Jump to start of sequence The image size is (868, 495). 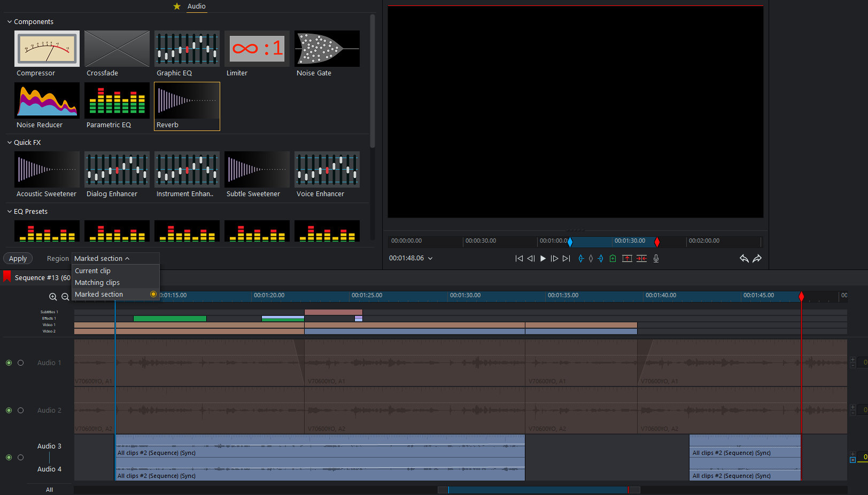[x=519, y=259]
